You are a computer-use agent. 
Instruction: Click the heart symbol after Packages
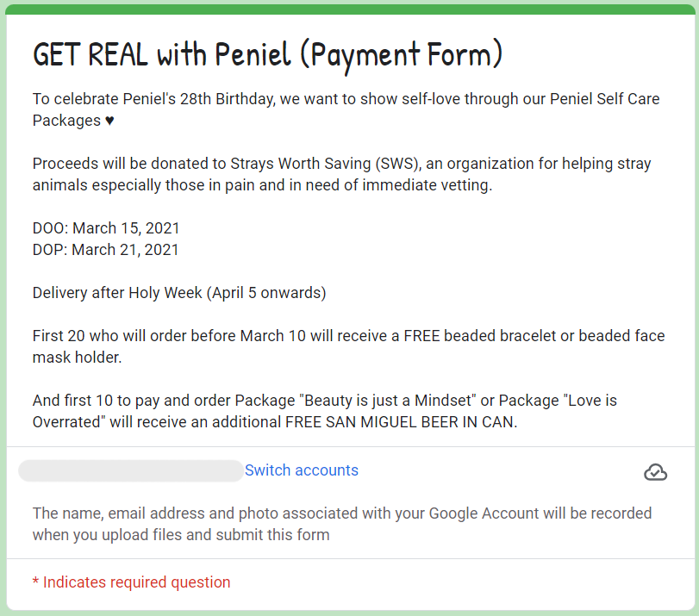[x=109, y=121]
